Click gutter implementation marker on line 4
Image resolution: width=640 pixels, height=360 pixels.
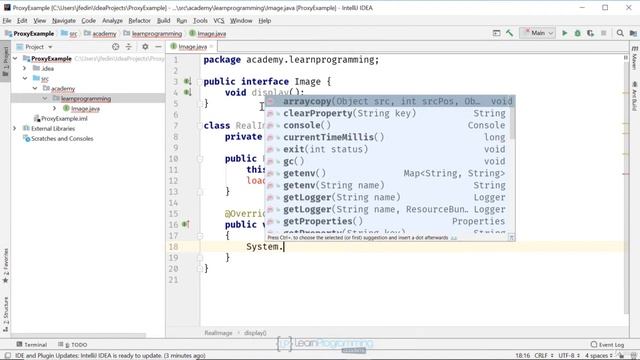tap(187, 92)
